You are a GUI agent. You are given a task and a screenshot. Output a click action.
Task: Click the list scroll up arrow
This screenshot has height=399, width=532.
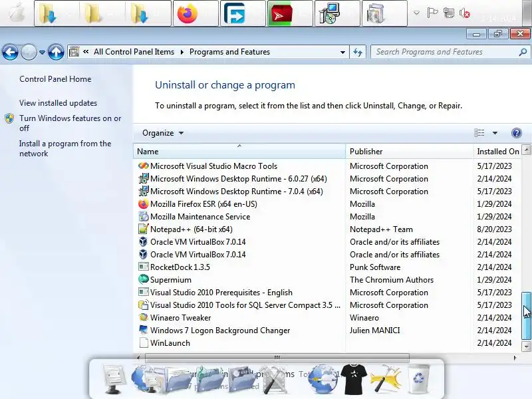pos(526,149)
